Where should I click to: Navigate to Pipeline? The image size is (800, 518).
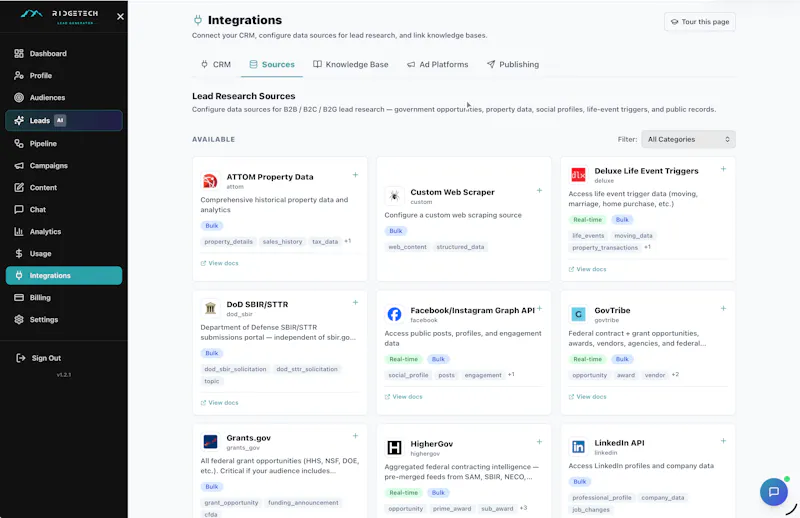[x=64, y=143]
